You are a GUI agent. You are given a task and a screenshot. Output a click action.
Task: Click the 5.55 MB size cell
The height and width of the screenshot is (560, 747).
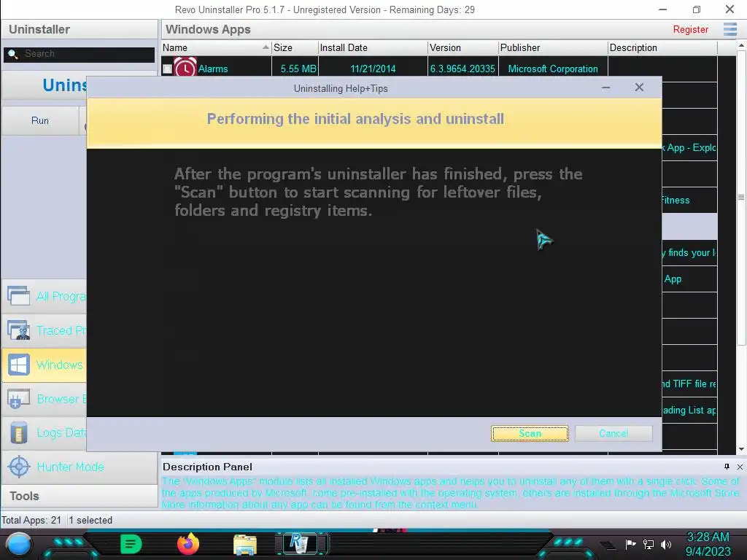298,69
